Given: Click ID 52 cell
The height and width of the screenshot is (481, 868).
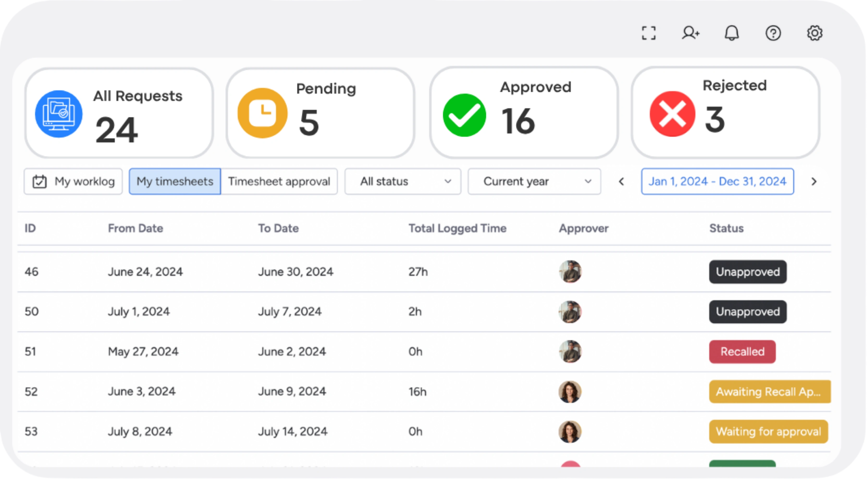Looking at the screenshot, I should pyautogui.click(x=31, y=392).
